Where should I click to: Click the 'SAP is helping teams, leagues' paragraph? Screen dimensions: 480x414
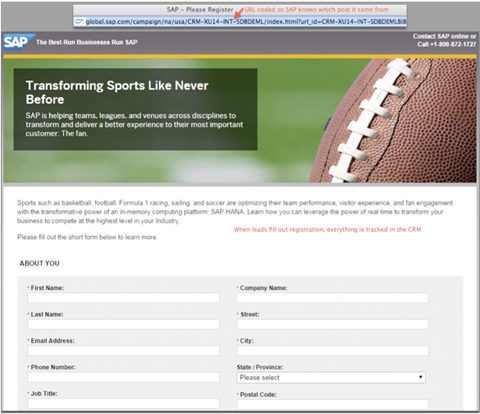point(134,124)
